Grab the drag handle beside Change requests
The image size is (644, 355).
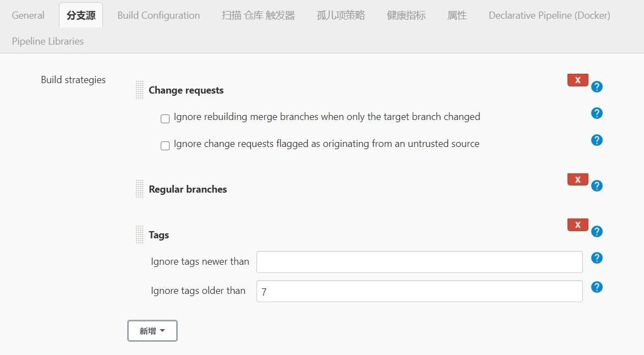(139, 90)
